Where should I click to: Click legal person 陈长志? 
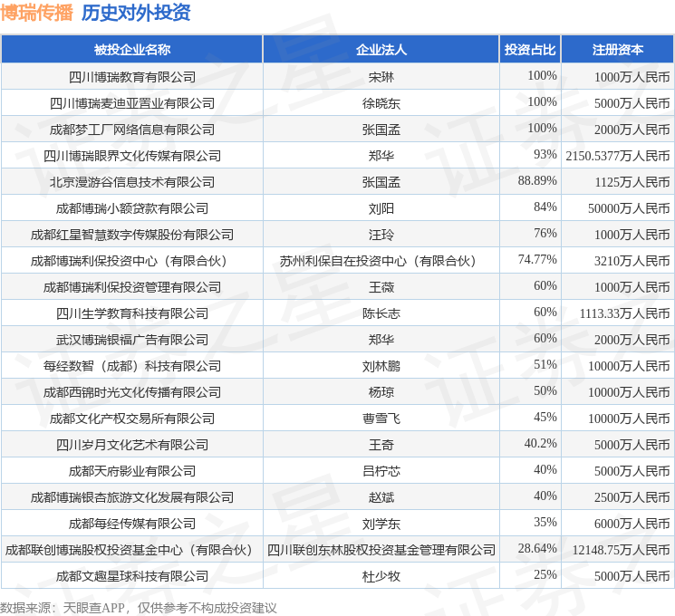pyautogui.click(x=381, y=313)
